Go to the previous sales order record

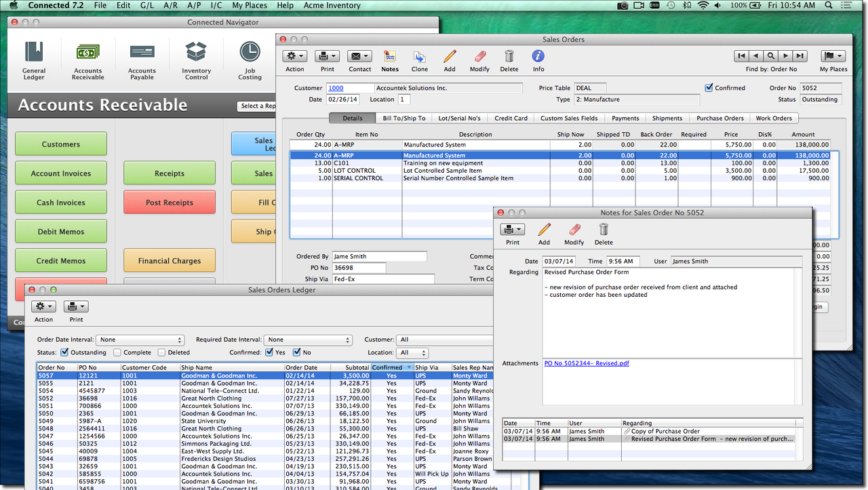click(757, 56)
